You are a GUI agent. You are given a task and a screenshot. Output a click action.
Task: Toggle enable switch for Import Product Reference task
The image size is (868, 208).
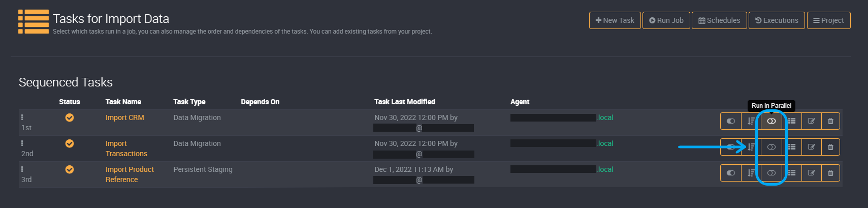click(x=731, y=173)
